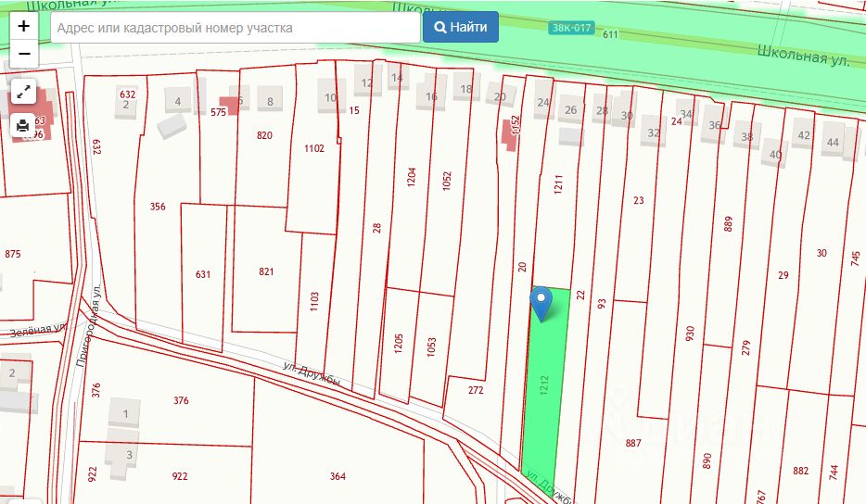Screen dimensions: 866x504
Task: Click house number 32 building
Action: click(x=654, y=132)
